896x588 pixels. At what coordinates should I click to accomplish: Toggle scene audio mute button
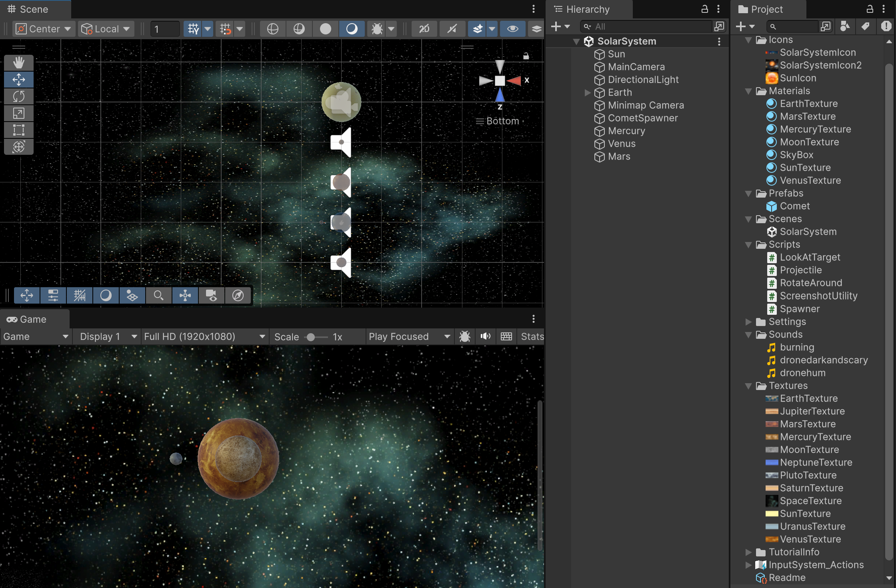452,29
